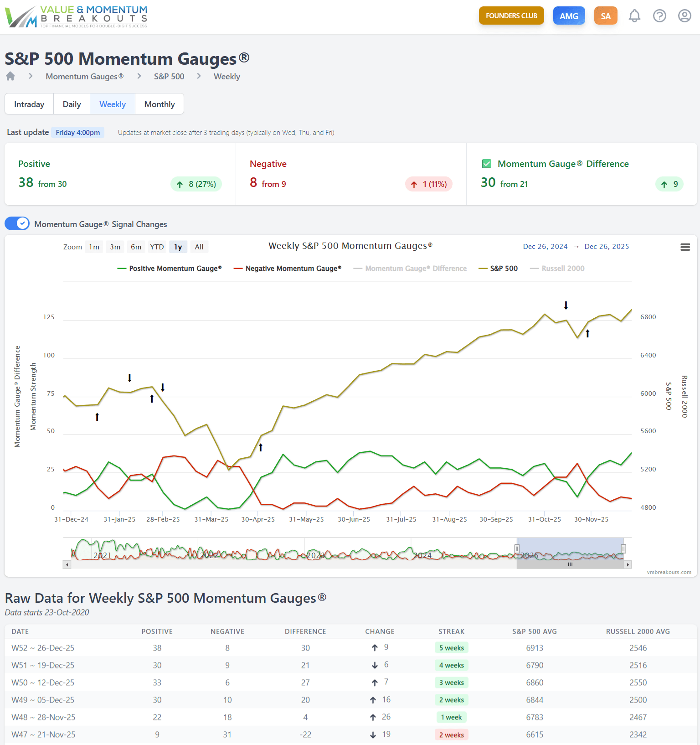Click the navigator left scroll arrow
700x745 pixels.
67,565
